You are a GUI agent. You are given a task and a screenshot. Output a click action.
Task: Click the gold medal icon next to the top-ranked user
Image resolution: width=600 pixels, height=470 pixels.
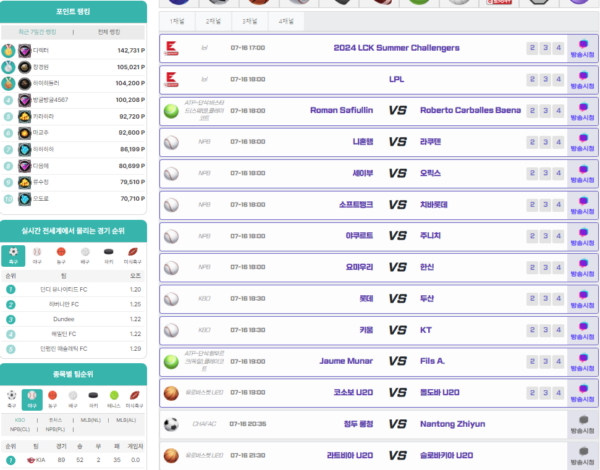pos(8,51)
